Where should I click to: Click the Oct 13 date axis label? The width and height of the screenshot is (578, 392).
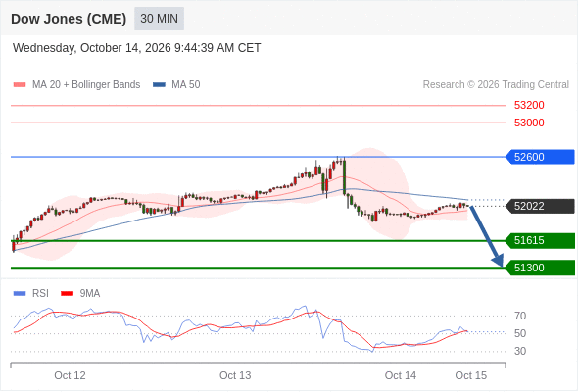[x=235, y=375]
